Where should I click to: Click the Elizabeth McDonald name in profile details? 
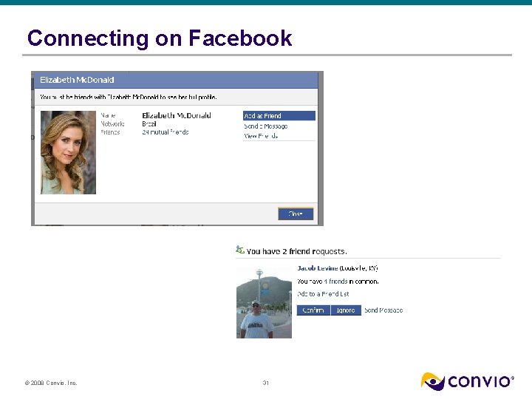click(x=177, y=115)
